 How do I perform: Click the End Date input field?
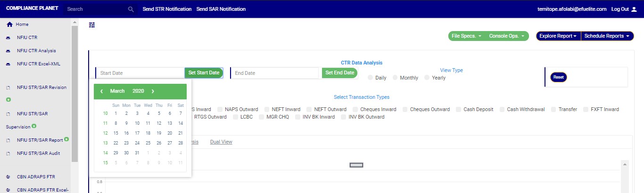[x=275, y=73]
